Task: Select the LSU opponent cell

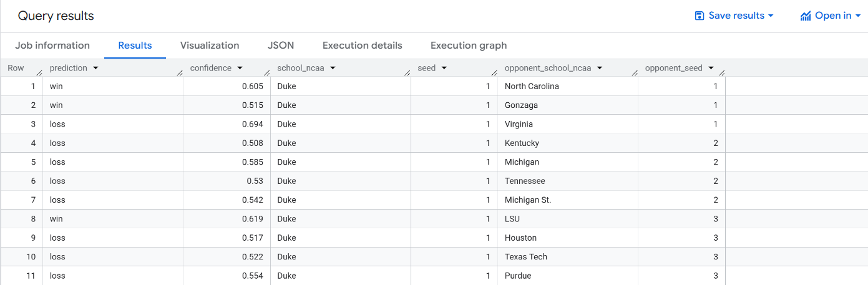Action: (568, 219)
